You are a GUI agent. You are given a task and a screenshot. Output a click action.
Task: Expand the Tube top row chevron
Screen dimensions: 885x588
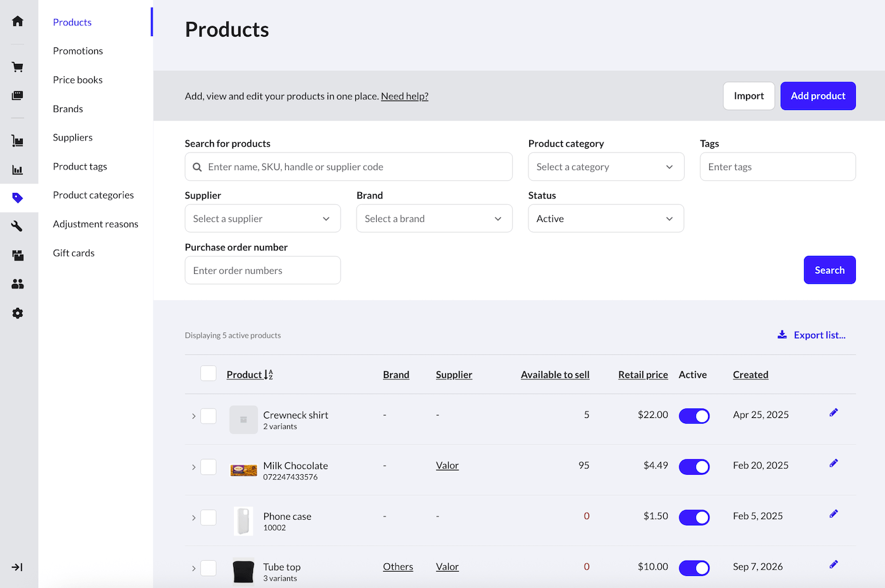(193, 568)
